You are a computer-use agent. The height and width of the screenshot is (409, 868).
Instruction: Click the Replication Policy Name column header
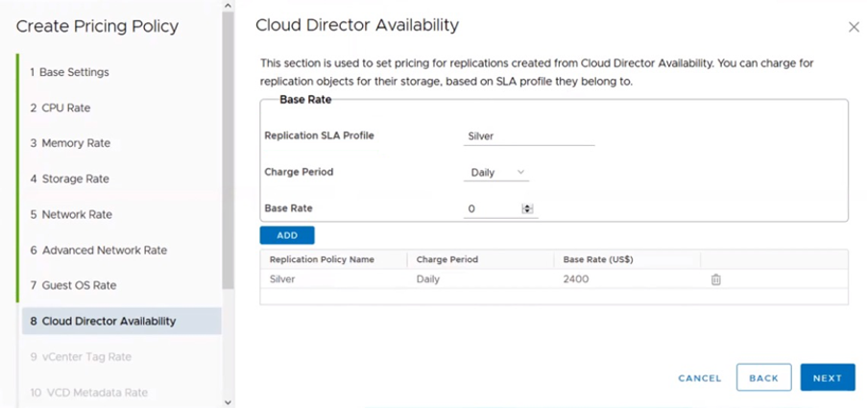322,259
